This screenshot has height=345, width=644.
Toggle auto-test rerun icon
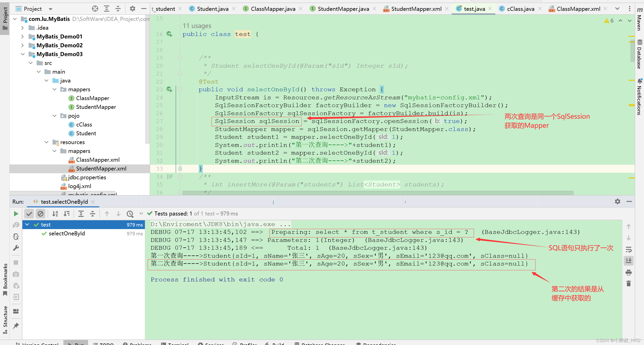point(16,236)
